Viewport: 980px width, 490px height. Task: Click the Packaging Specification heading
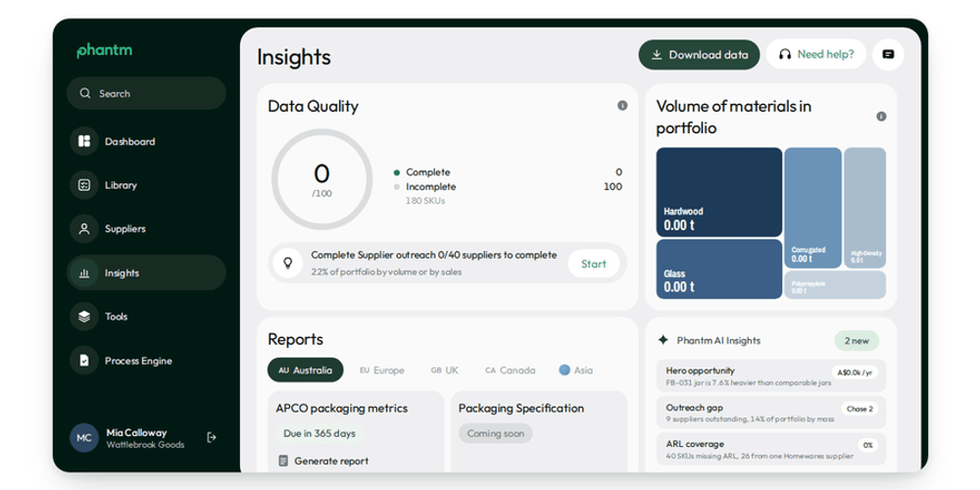pos(521,408)
